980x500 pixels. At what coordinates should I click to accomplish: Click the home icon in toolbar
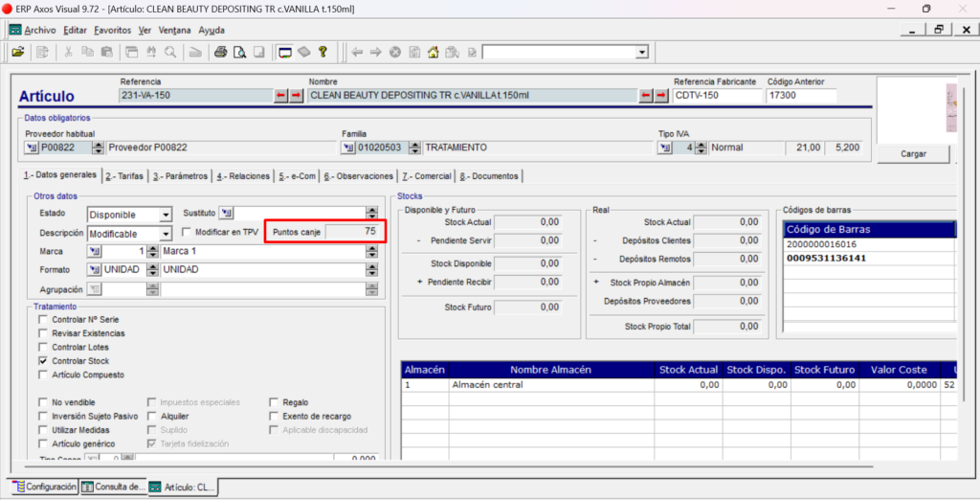click(x=434, y=53)
